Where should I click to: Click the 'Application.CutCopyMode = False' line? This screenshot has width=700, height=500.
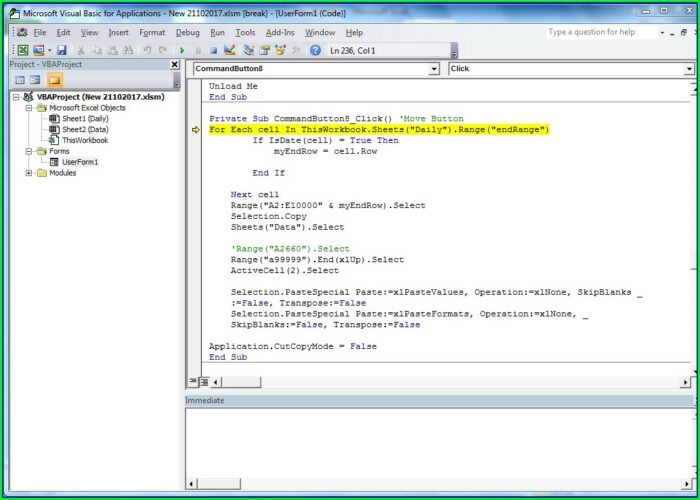[293, 346]
